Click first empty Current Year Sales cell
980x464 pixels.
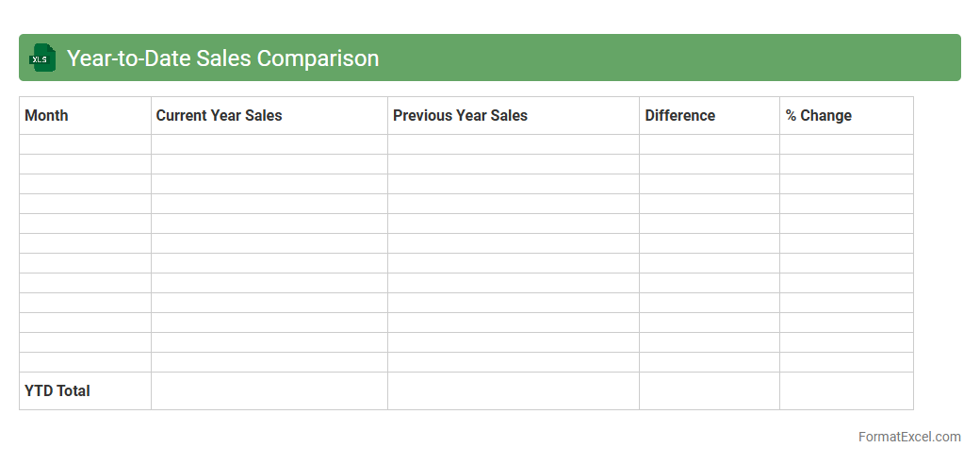(269, 144)
